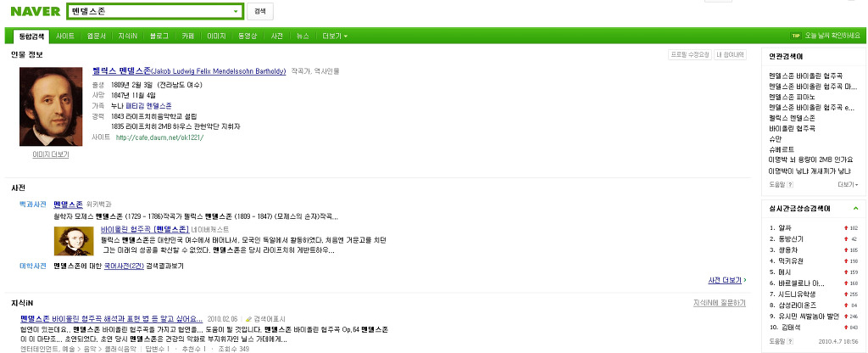Click trending keyword 시드니유학생
868x353 pixels.
coord(797,294)
